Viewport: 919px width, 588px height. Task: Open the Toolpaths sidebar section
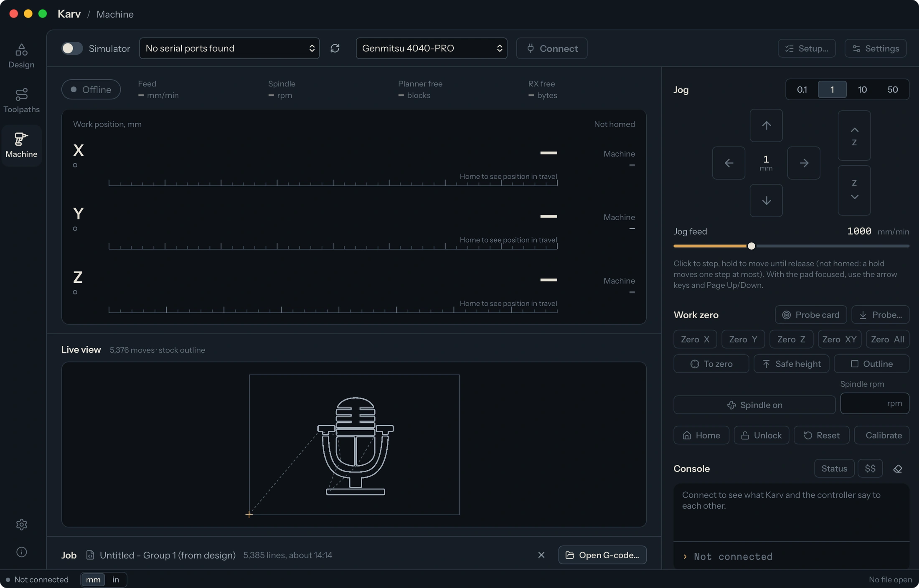(21, 101)
